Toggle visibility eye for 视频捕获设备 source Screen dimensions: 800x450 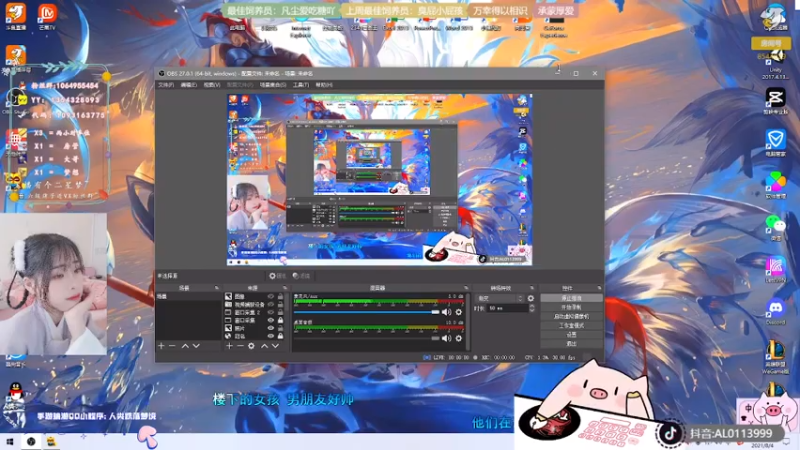271,305
